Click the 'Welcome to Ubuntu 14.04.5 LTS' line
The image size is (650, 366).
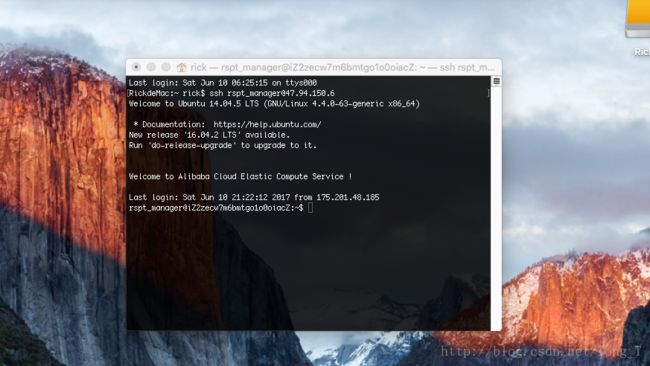[x=274, y=104]
